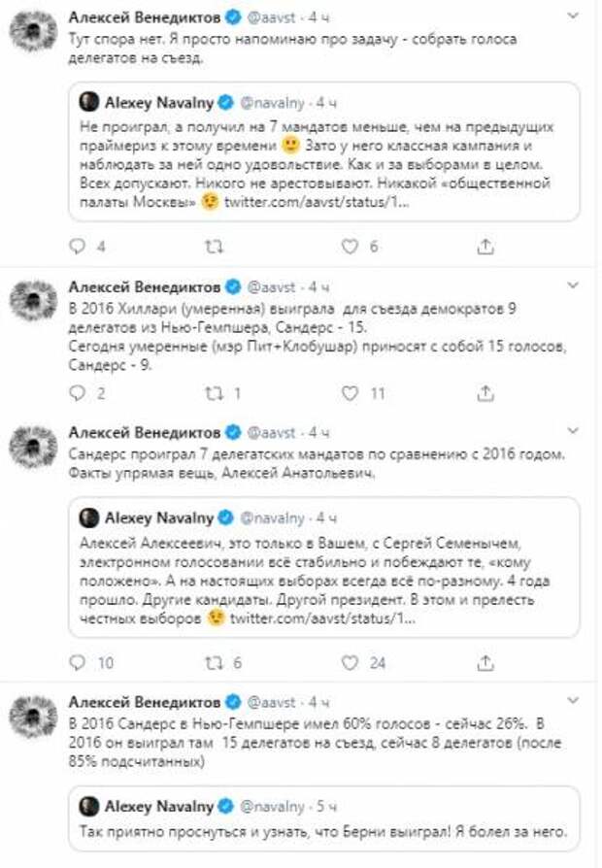Viewport: 602px width, 868px height.
Task: Click Navalny's avatar in the "Не проиграл" quote
Action: pos(88,101)
